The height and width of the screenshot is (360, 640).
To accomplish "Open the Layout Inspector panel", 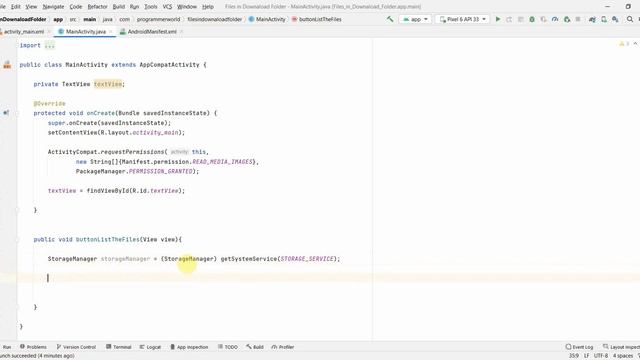I will 621,347.
